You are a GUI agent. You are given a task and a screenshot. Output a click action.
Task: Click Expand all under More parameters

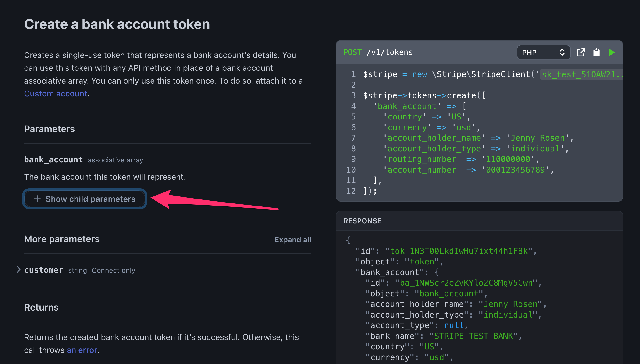coord(293,239)
